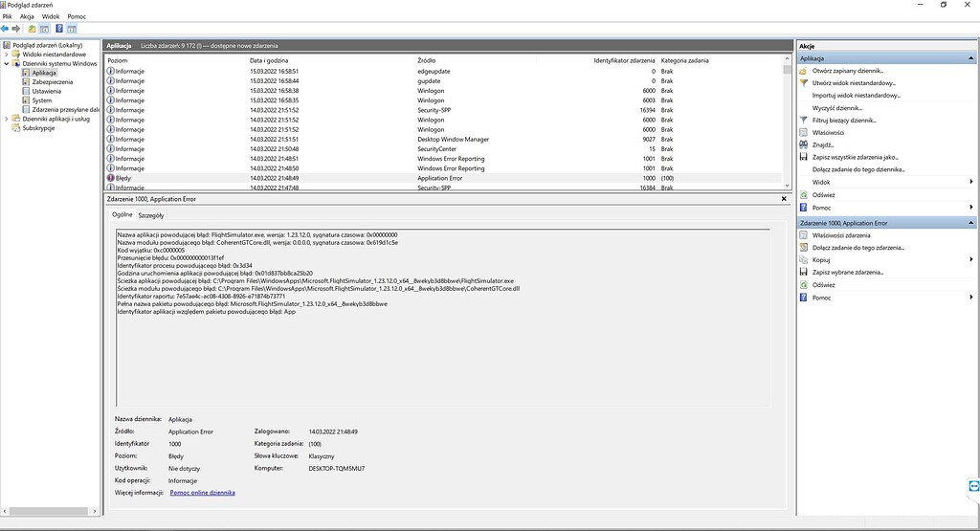
Task: Select the Ogólne tab
Action: (122, 214)
